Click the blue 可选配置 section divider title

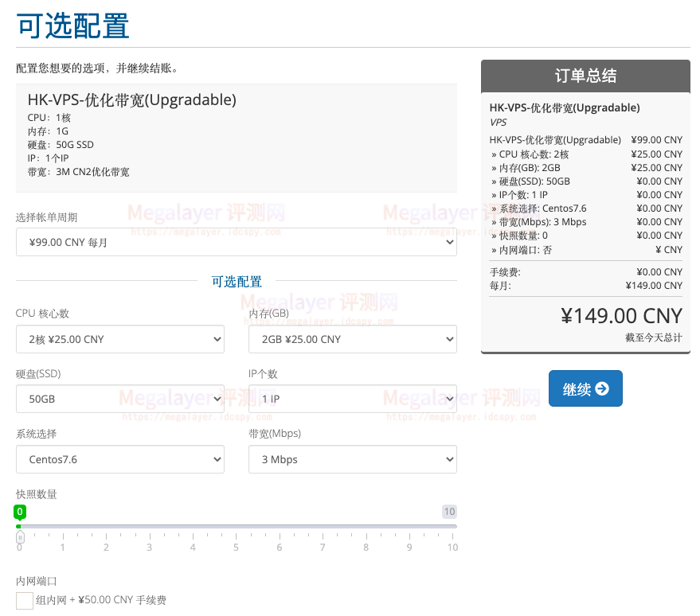coord(237,282)
